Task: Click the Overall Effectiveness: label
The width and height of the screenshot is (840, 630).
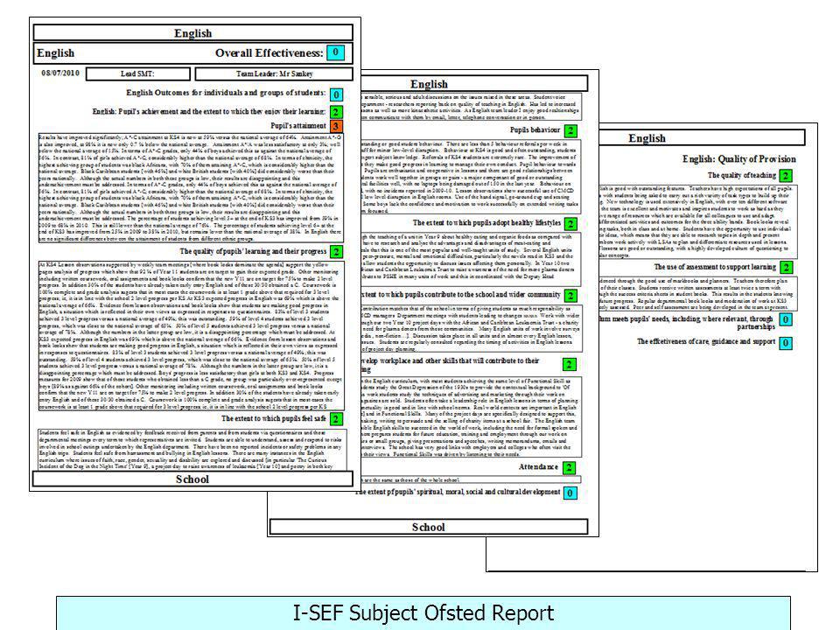Action: [269, 53]
